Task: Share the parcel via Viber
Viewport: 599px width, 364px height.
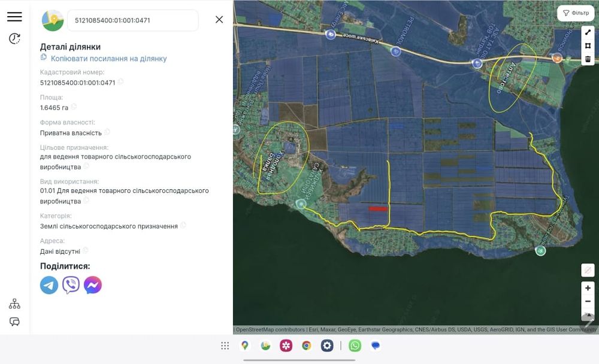Action: [71, 285]
